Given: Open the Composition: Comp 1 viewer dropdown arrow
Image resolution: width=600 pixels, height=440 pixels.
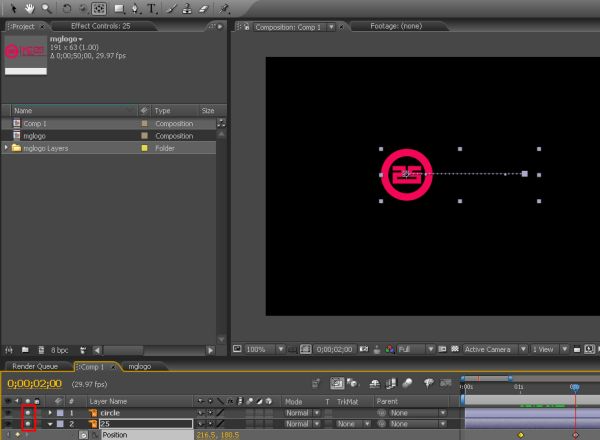Looking at the screenshot, I should tap(331, 27).
